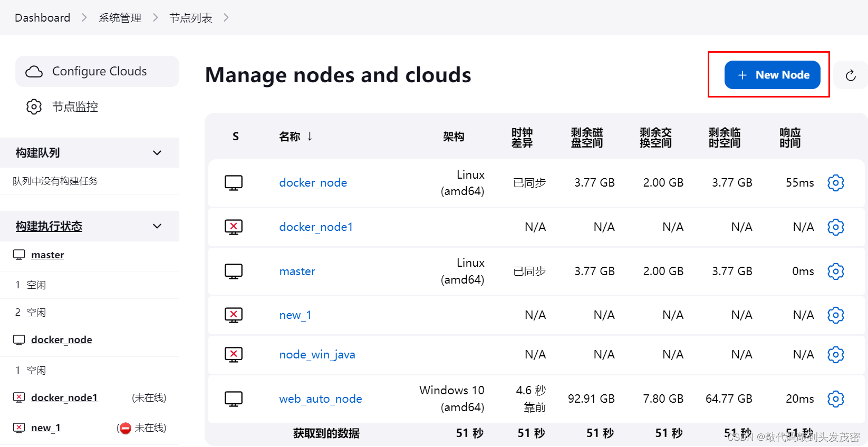Screen dimensions: 868x447
Task: Open 节点监控 sidebar item
Action: pyautogui.click(x=97, y=107)
